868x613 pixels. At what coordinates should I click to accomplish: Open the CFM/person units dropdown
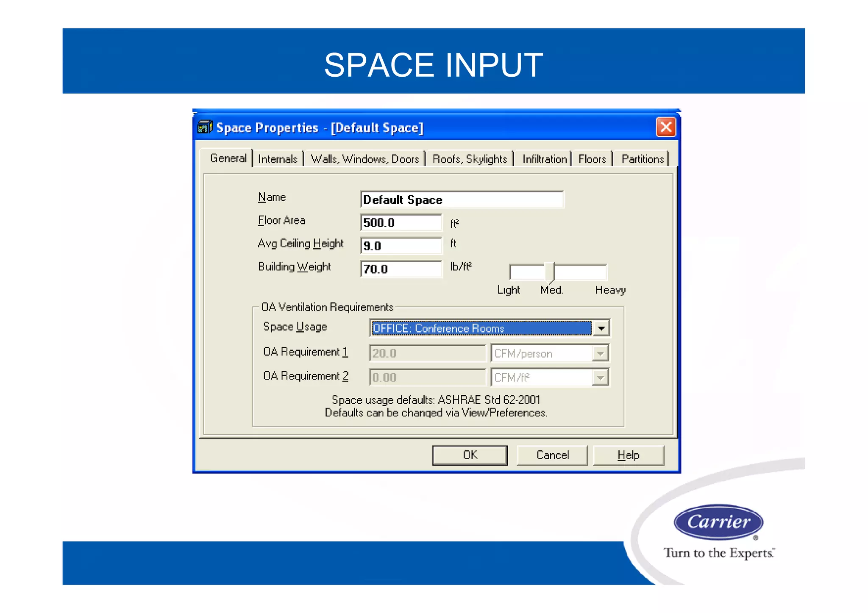point(550,353)
